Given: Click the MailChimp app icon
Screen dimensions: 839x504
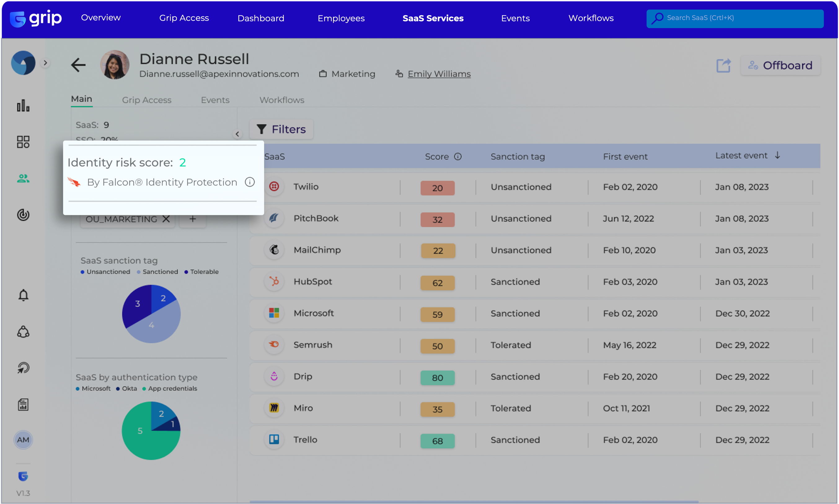Looking at the screenshot, I should pos(274,250).
